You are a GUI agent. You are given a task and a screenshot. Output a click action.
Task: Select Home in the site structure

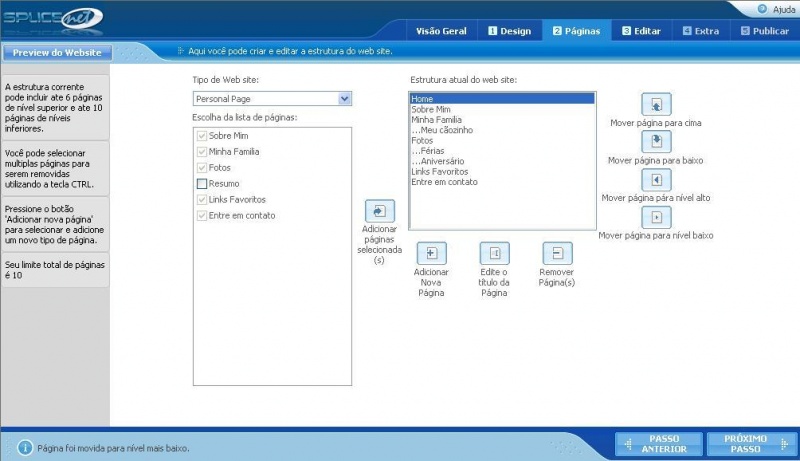[x=503, y=99]
